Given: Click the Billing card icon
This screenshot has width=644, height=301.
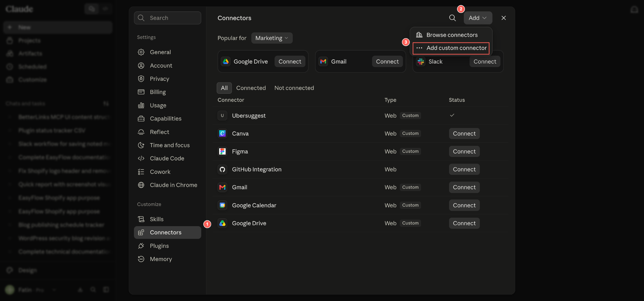Looking at the screenshot, I should pos(141,92).
